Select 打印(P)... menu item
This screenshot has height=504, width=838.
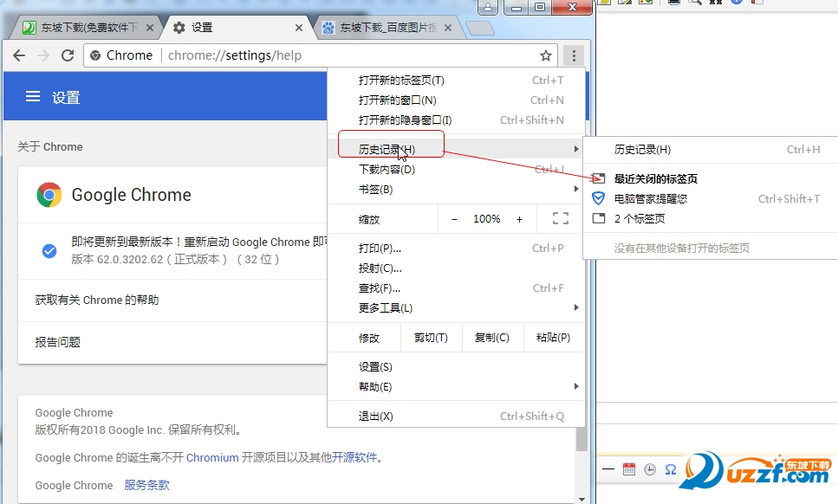tap(456, 249)
